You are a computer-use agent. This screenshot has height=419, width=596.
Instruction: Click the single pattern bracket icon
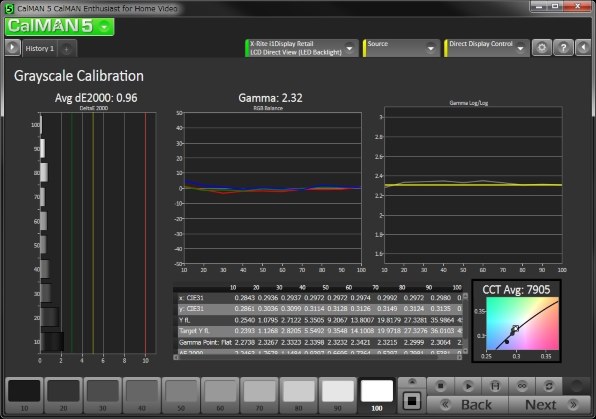pos(495,386)
